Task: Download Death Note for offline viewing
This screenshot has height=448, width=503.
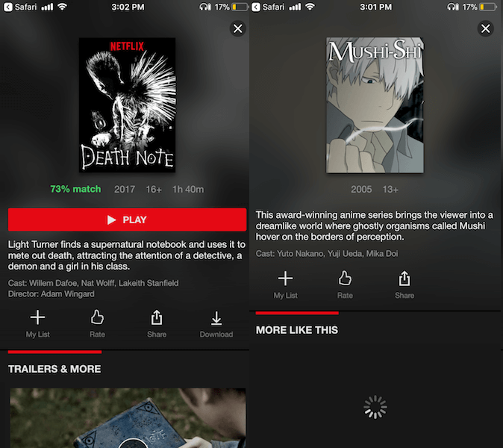Action: point(216,324)
